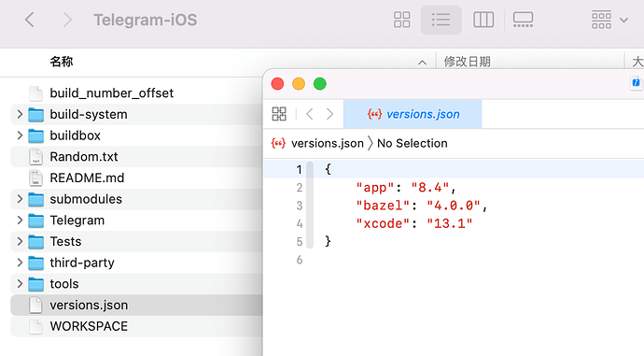The image size is (644, 356).
Task: Select the Tests folder row
Action: (x=136, y=241)
